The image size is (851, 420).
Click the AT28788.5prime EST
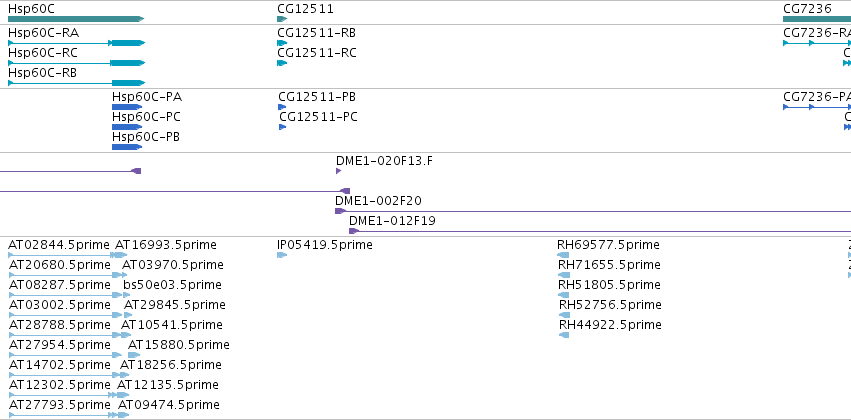(x=65, y=335)
